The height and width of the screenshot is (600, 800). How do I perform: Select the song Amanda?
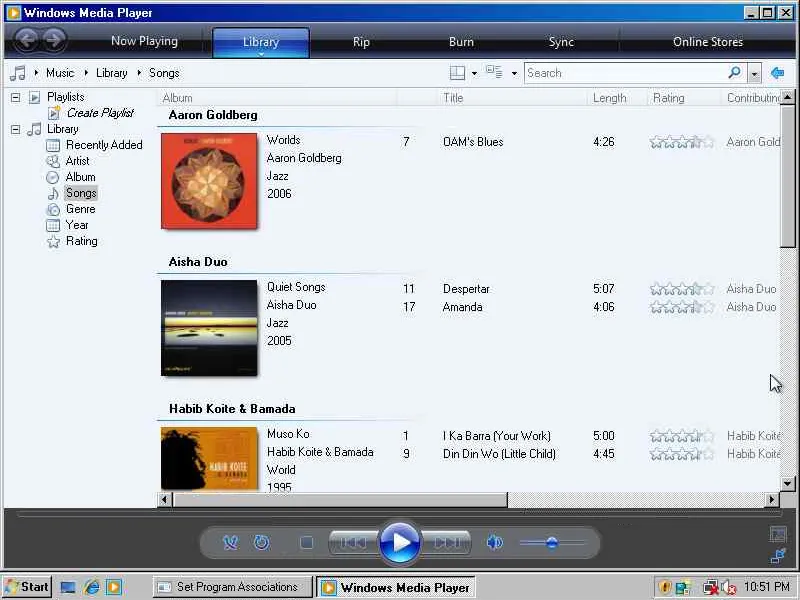point(462,307)
